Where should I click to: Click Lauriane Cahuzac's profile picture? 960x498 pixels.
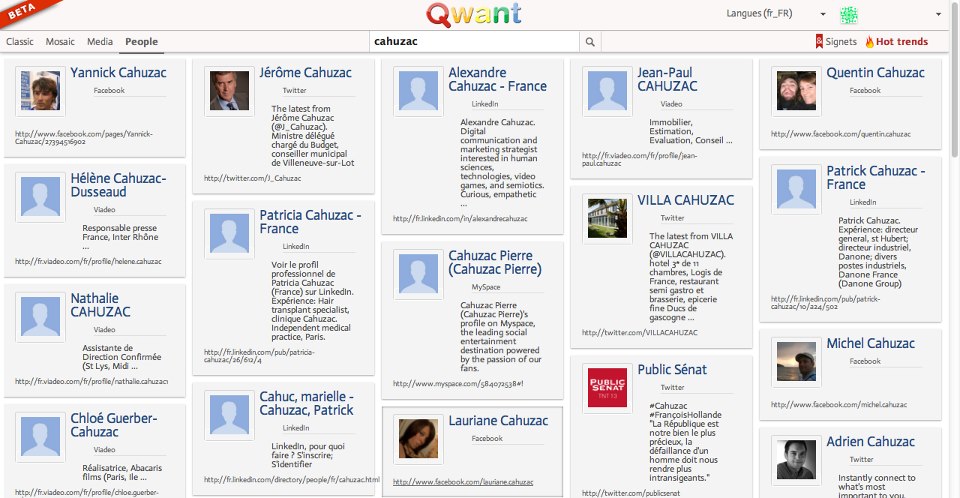point(418,439)
